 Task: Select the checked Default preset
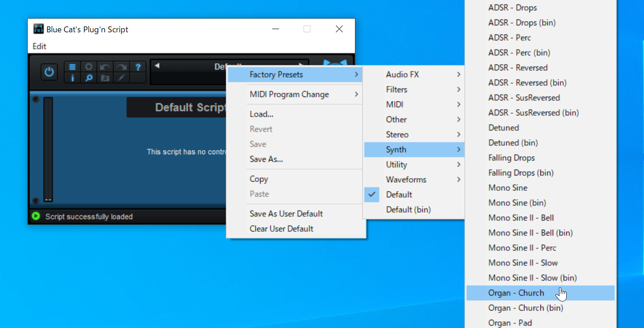coord(414,195)
